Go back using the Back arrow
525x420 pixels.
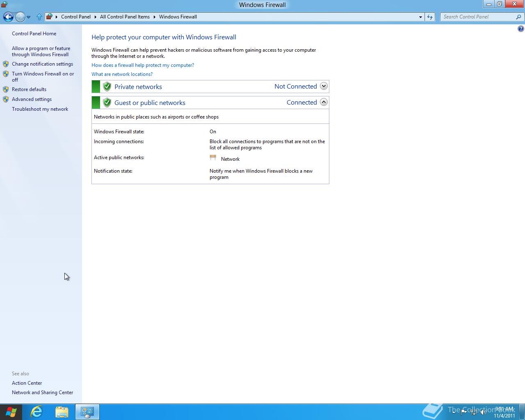click(x=8, y=17)
